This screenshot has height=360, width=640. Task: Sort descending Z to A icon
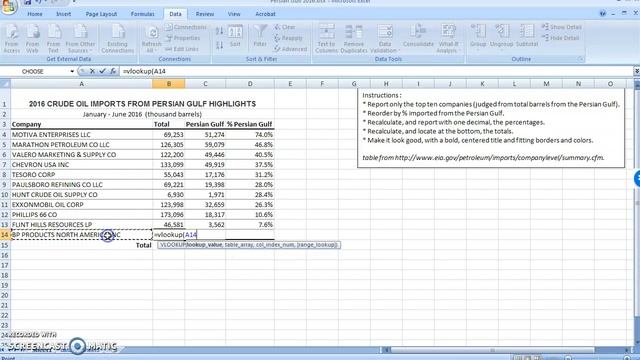pos(220,45)
